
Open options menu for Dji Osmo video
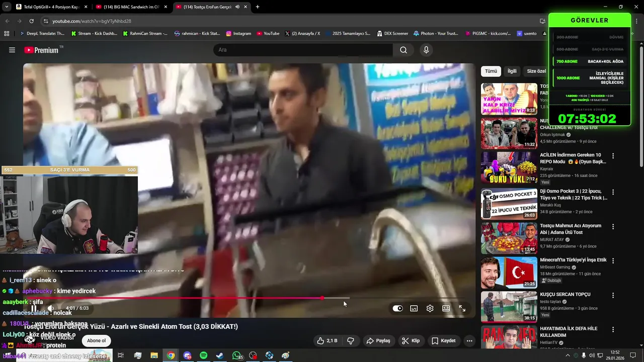[x=613, y=192]
